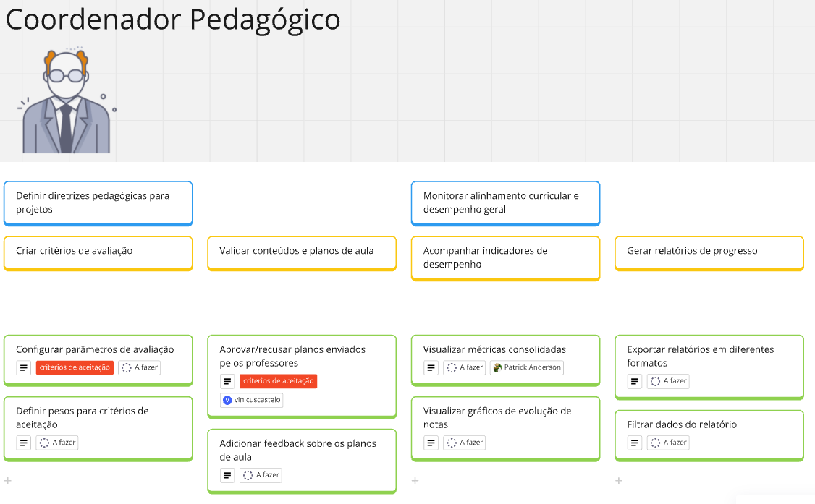Viewport: 815px width, 504px height.
Task: Open A fazer status on Configurar parâmetros card
Action: pos(139,367)
